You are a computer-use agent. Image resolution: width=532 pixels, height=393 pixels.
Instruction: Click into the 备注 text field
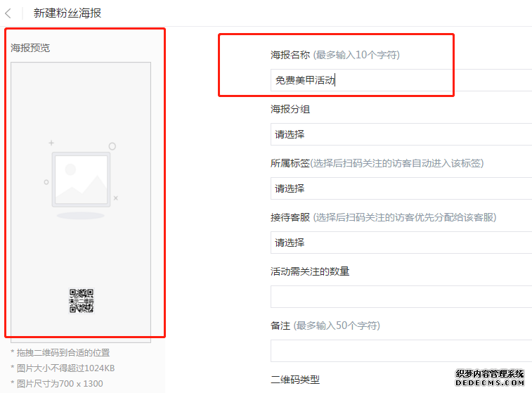(401, 351)
